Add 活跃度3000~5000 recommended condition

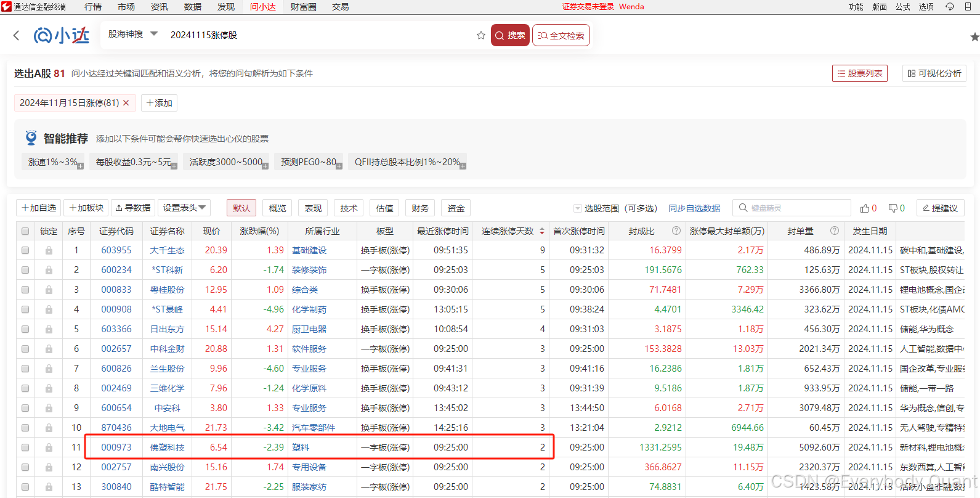click(x=226, y=162)
